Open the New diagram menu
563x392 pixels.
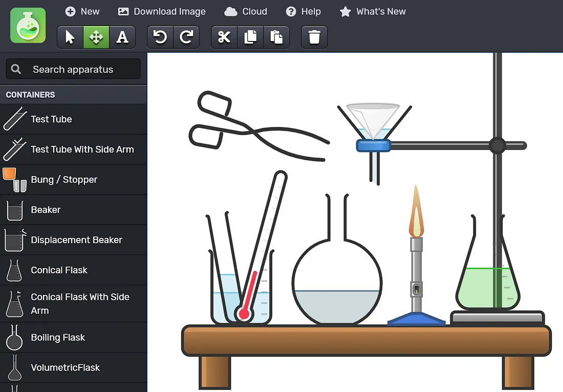pos(82,11)
